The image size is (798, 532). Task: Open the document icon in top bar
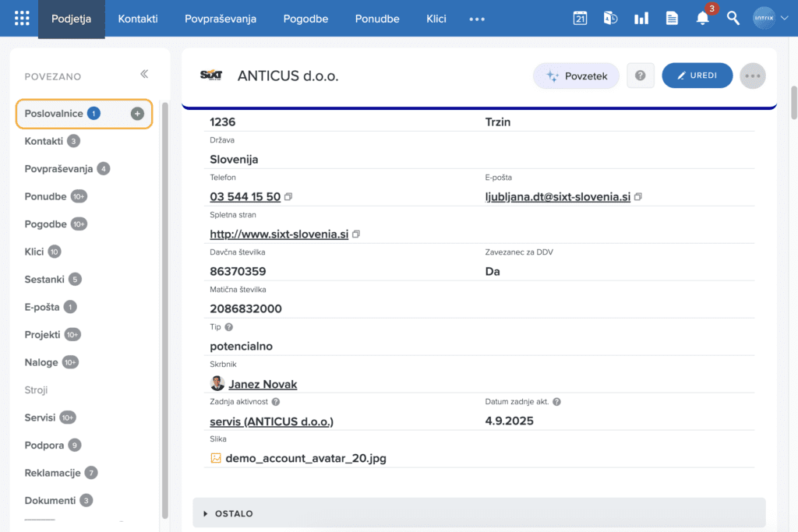coord(672,19)
